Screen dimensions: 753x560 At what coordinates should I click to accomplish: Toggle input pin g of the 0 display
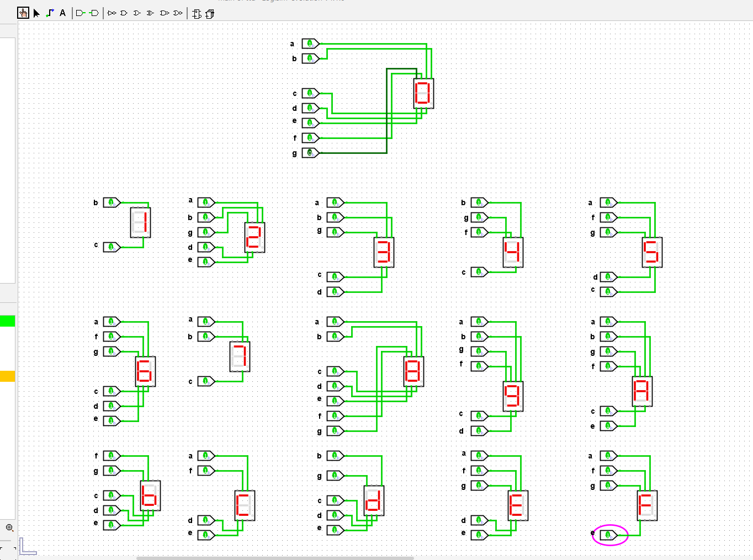[310, 153]
